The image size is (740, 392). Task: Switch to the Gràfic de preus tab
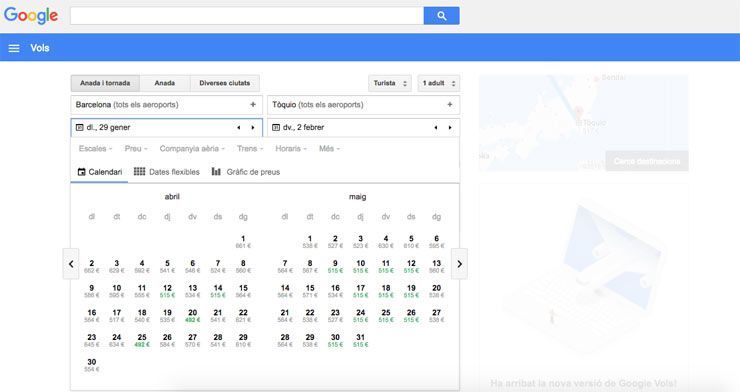[x=245, y=172]
